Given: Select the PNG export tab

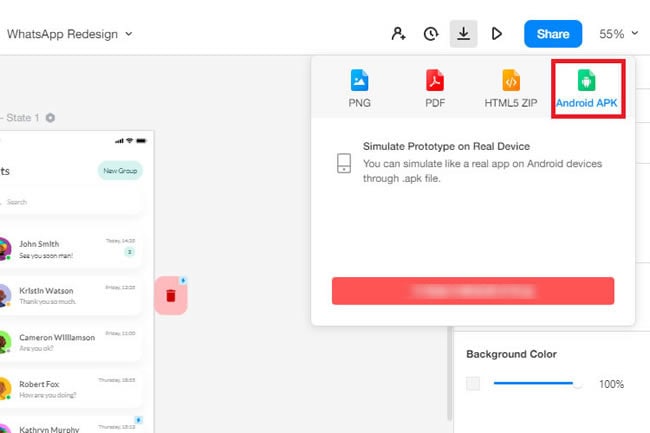Looking at the screenshot, I should [x=359, y=89].
